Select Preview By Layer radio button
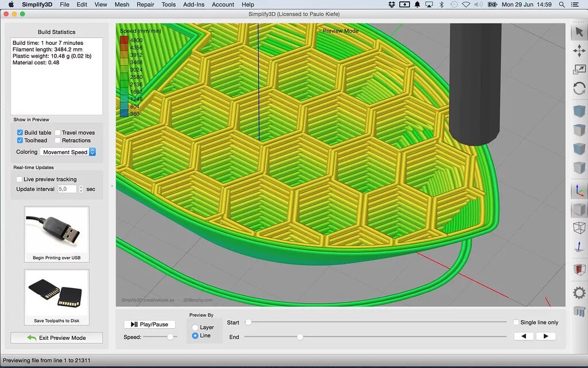This screenshot has height=368, width=588. tap(195, 327)
